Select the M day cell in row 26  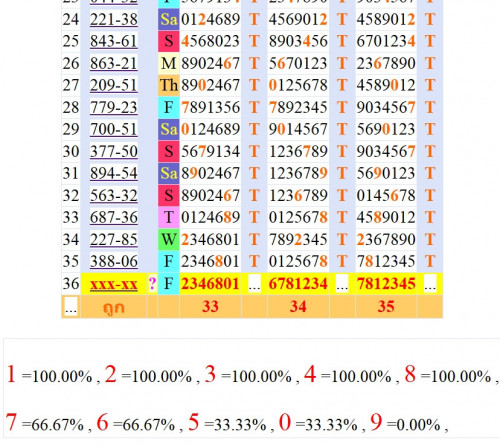[x=169, y=63]
